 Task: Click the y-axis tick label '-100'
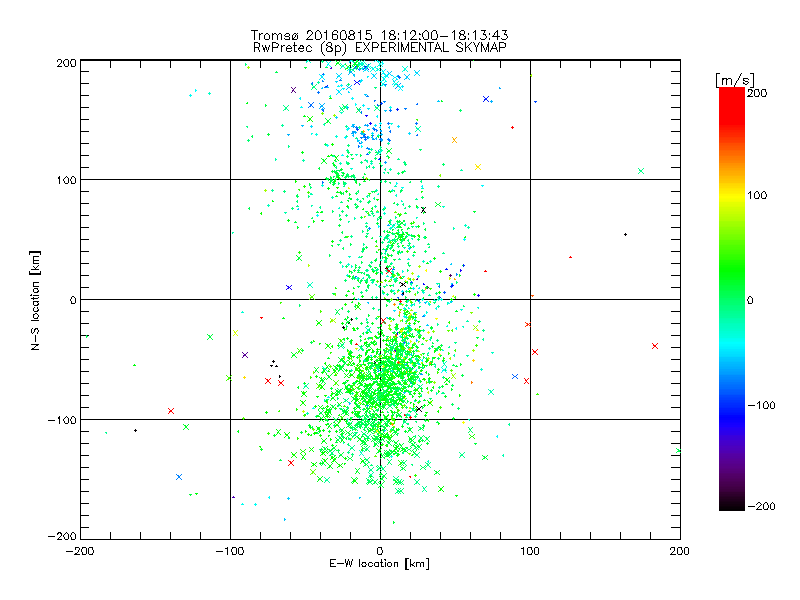(x=62, y=420)
